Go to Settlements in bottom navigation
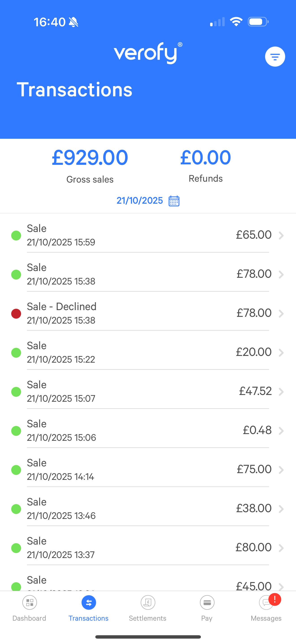 point(148,602)
